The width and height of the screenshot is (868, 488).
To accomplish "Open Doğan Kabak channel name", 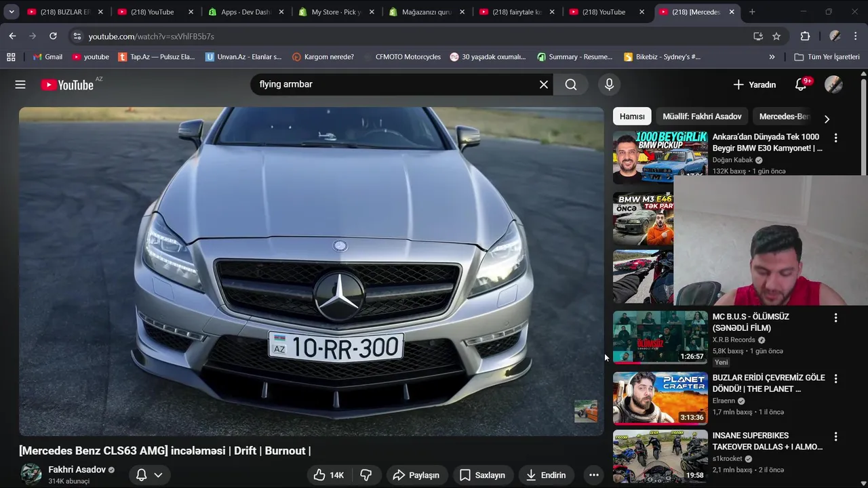I will coord(732,160).
